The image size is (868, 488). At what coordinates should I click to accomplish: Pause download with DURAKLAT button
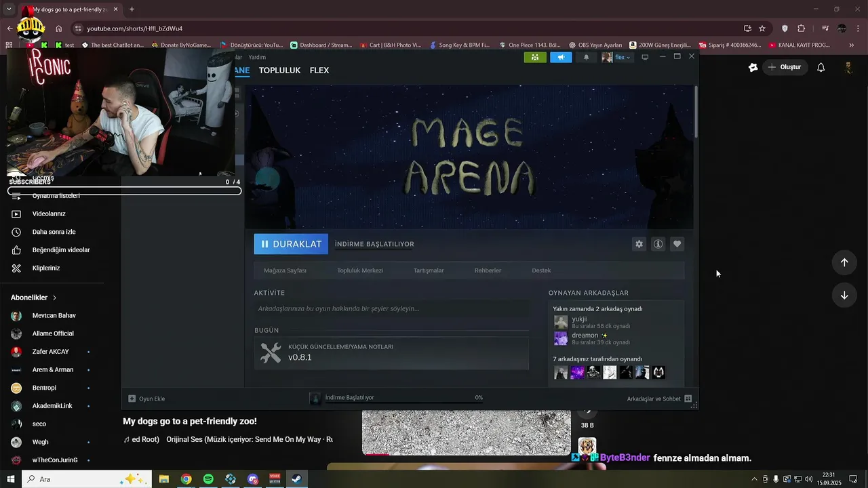291,244
